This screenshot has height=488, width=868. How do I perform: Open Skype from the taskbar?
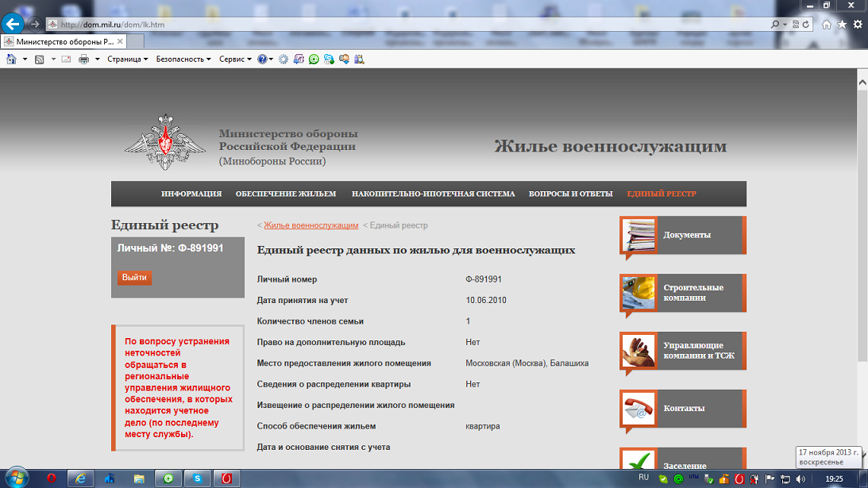[197, 478]
